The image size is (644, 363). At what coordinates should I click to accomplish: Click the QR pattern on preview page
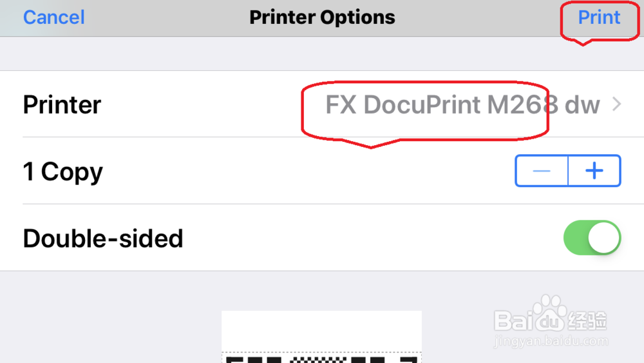tap(321, 359)
